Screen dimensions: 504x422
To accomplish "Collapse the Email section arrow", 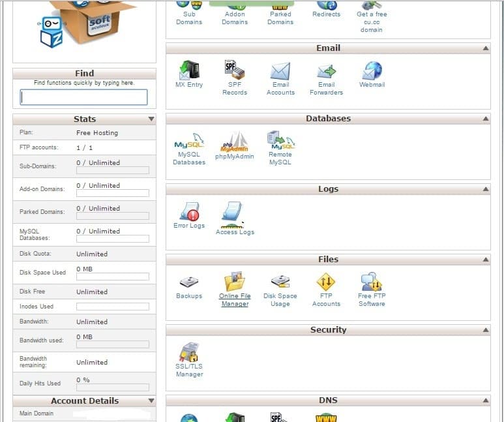I will coord(486,48).
